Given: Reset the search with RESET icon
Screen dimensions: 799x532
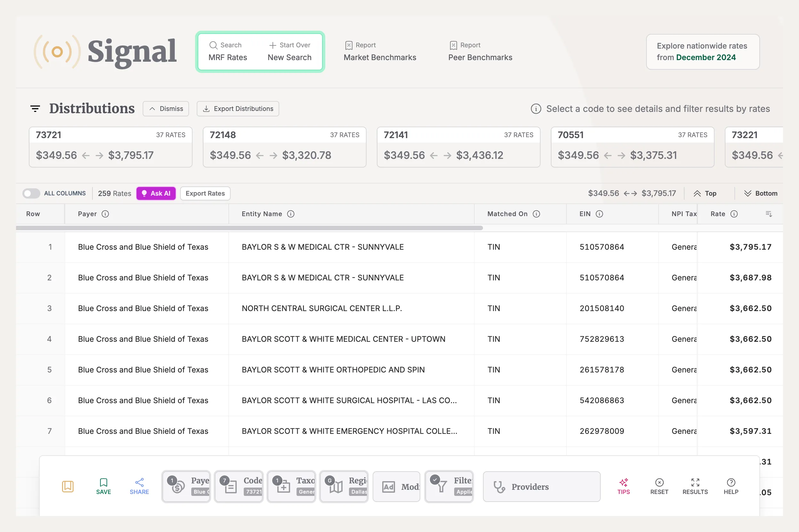Looking at the screenshot, I should coord(659,486).
